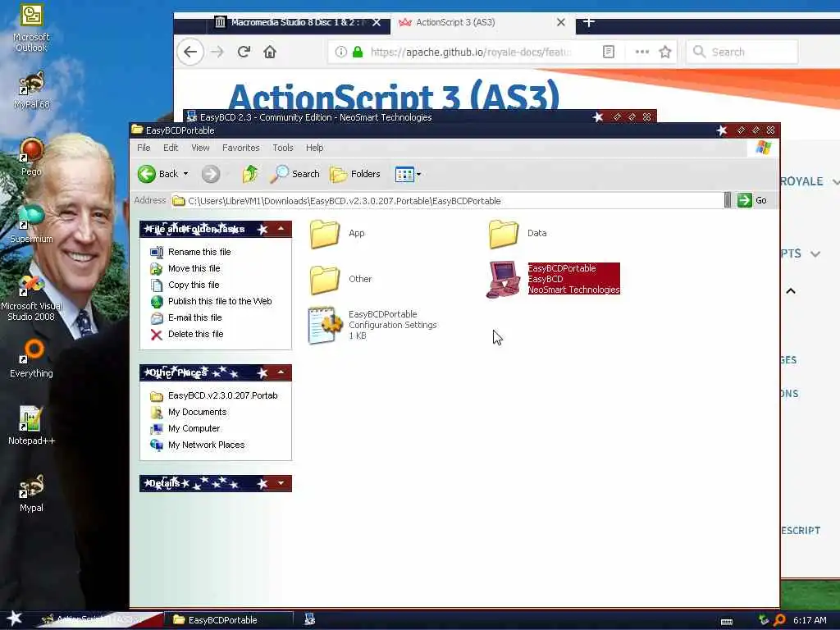Click Delete this file task
Image resolution: width=840 pixels, height=630 pixels.
point(187,335)
